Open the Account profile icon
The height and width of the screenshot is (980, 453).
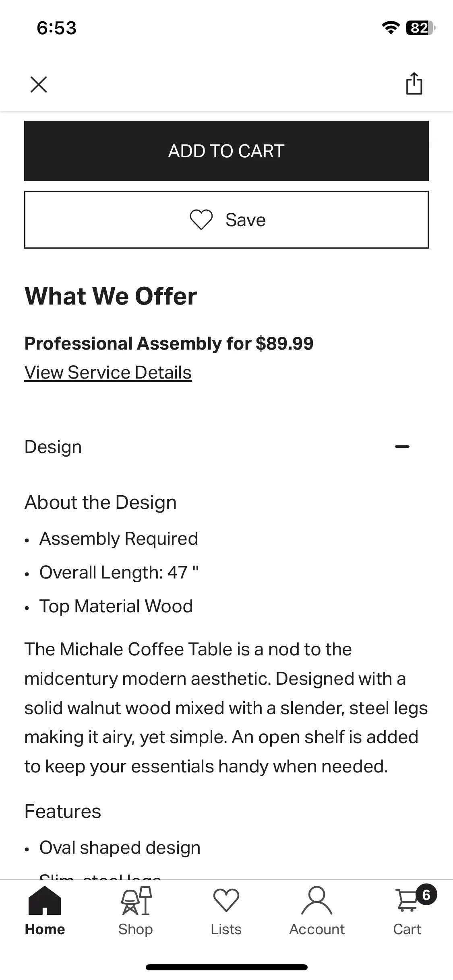pyautogui.click(x=317, y=900)
